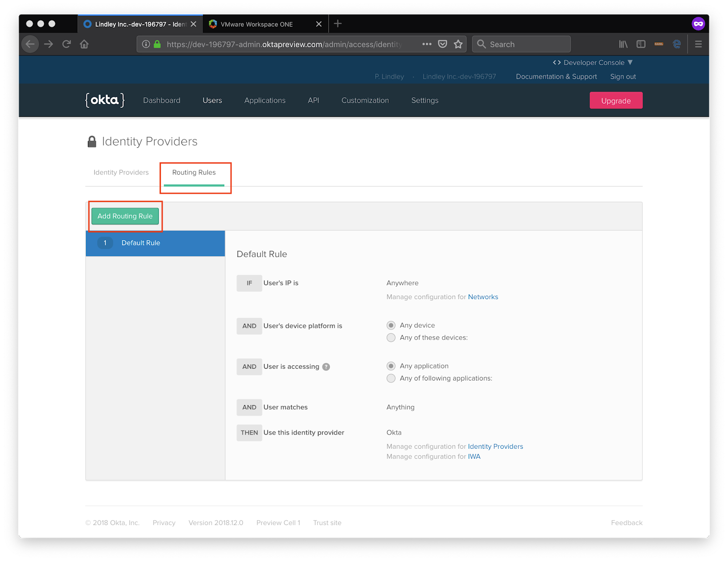This screenshot has width=728, height=561.
Task: Click the address bar URL
Action: click(x=284, y=44)
